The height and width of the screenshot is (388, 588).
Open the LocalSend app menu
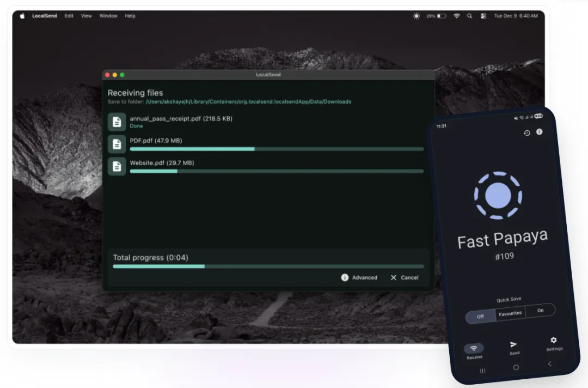point(44,16)
